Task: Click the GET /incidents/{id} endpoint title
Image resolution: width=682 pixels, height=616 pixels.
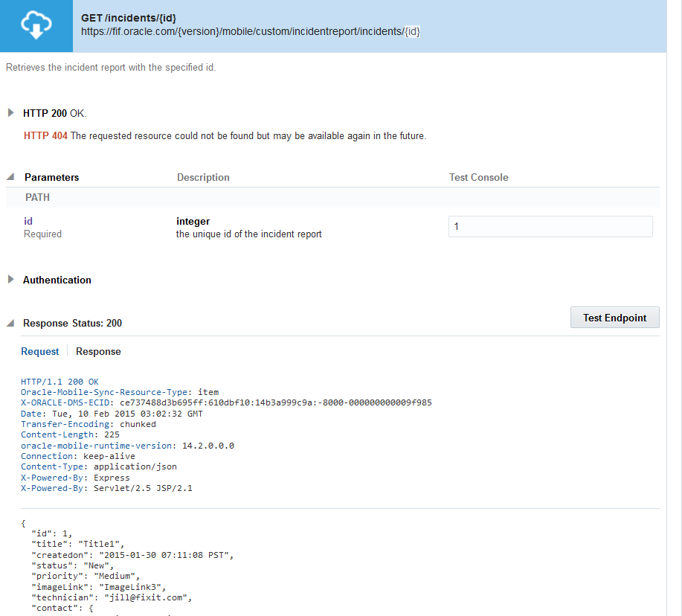Action: tap(128, 16)
